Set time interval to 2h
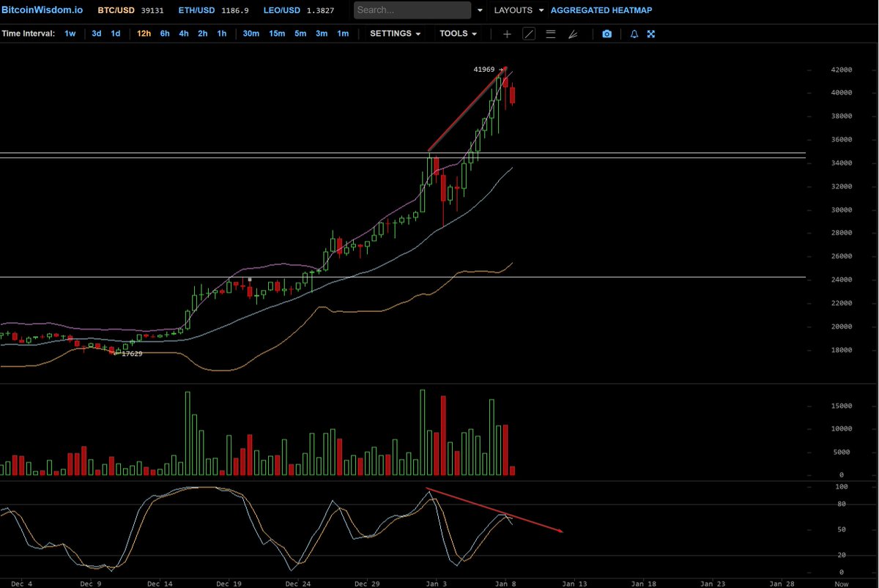879x588 pixels. [x=203, y=34]
